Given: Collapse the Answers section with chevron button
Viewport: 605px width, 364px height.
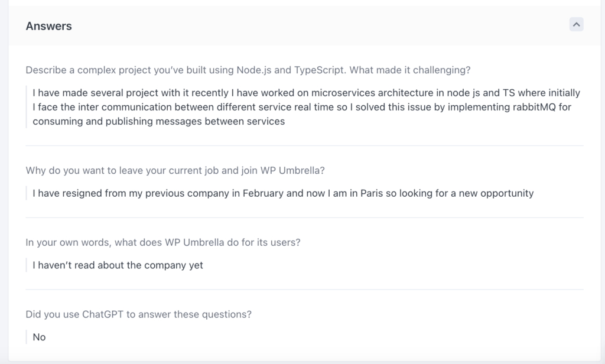Looking at the screenshot, I should pyautogui.click(x=576, y=25).
